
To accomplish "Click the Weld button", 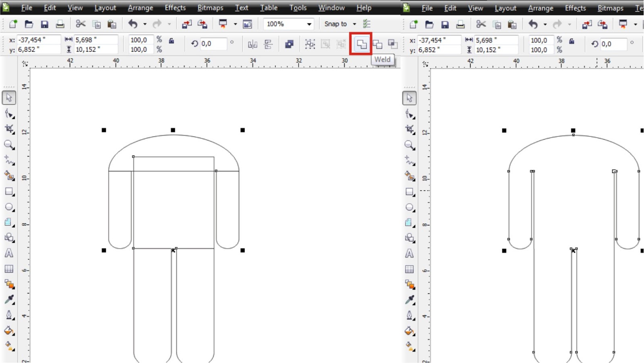I will [361, 44].
